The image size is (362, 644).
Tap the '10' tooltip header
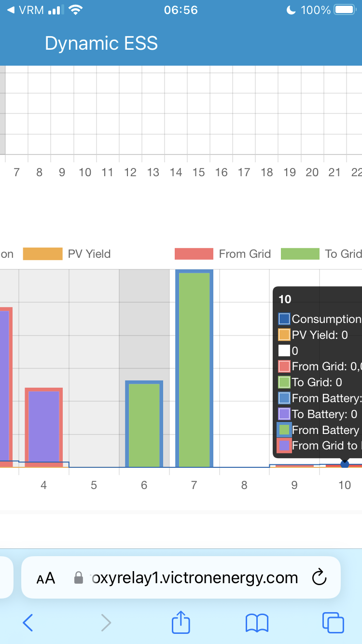285,299
